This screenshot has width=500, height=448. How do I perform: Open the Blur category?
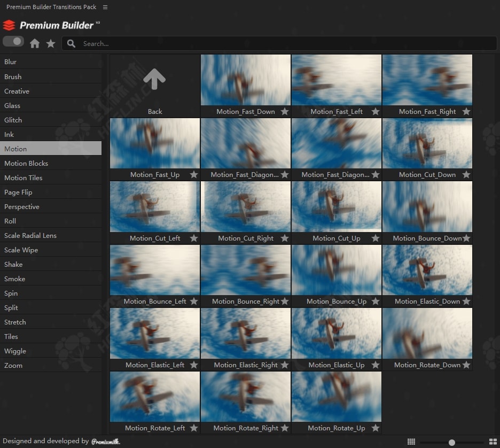pyautogui.click(x=51, y=62)
